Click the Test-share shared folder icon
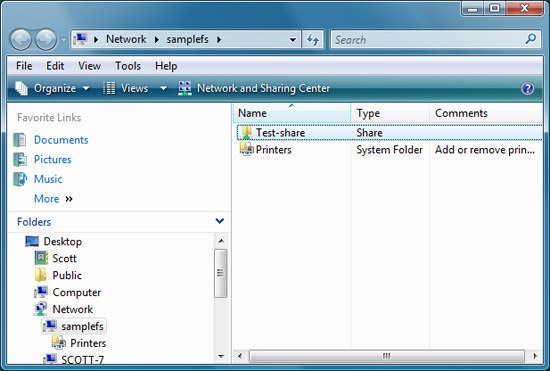 pyautogui.click(x=247, y=133)
